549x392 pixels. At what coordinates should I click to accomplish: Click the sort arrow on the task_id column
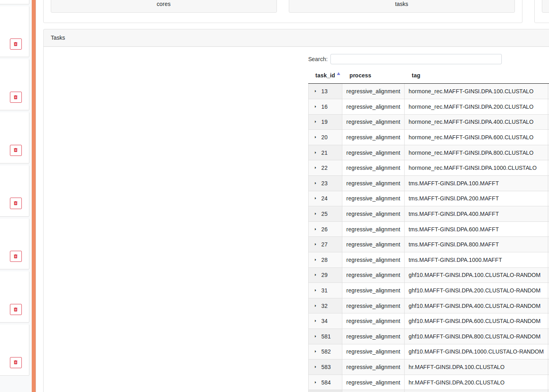point(338,73)
